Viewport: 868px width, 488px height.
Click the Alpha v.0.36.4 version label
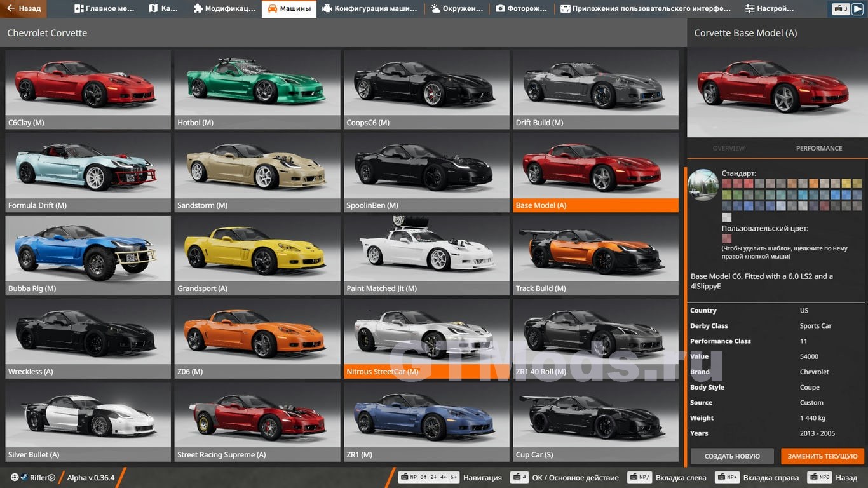pos(91,478)
